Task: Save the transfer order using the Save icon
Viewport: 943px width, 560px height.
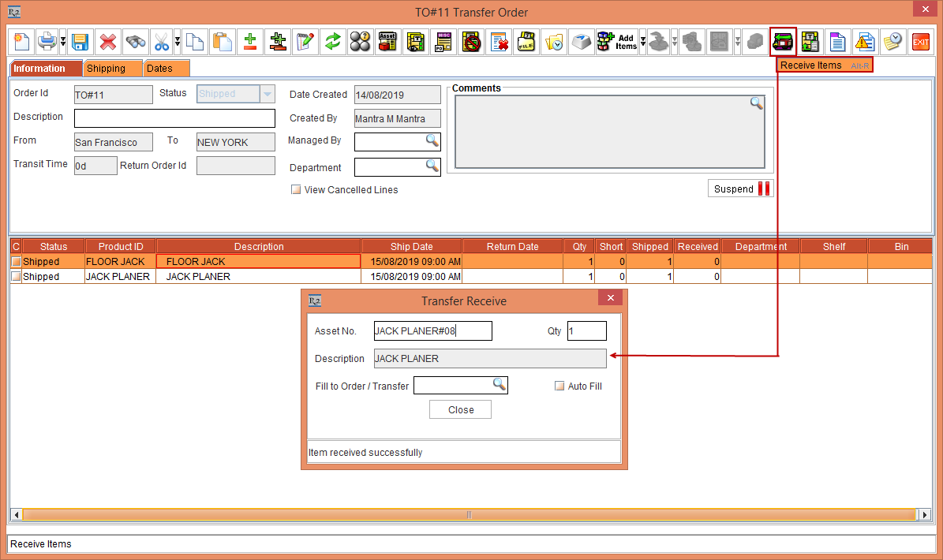Action: coord(80,42)
